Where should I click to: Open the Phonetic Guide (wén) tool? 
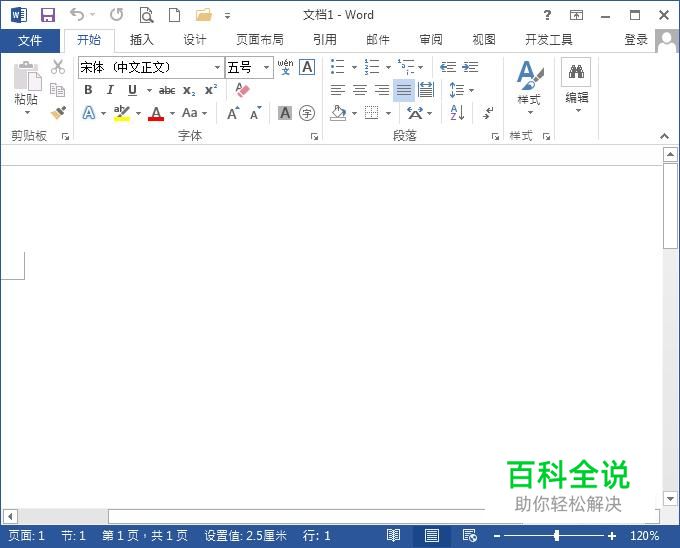click(285, 67)
